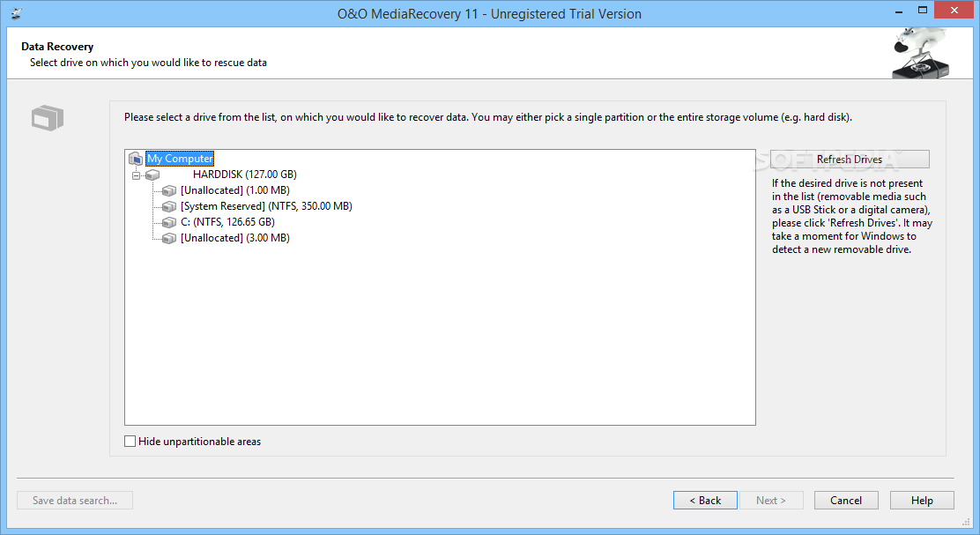
Task: Click the System Reserved partition icon
Action: click(168, 206)
